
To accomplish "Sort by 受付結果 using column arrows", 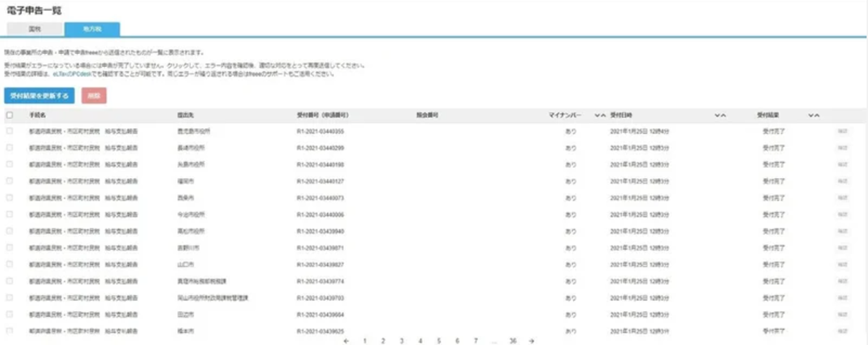I will click(x=814, y=115).
